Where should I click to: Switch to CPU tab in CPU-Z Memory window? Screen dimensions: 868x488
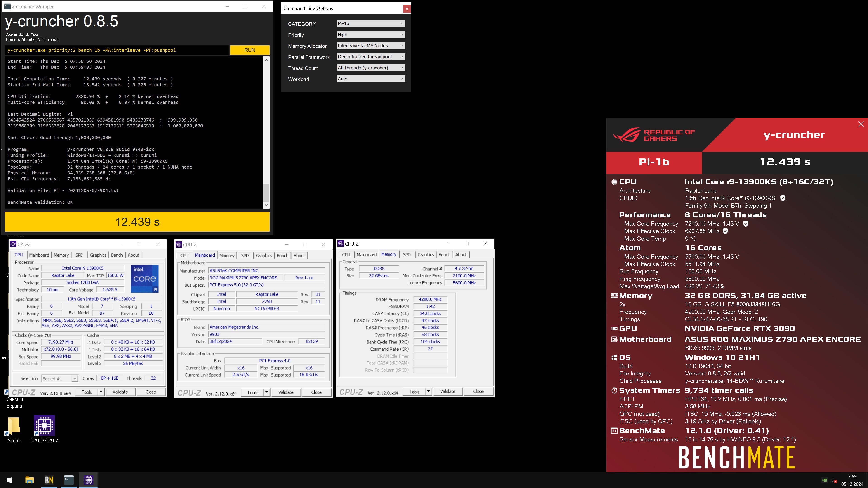(346, 255)
